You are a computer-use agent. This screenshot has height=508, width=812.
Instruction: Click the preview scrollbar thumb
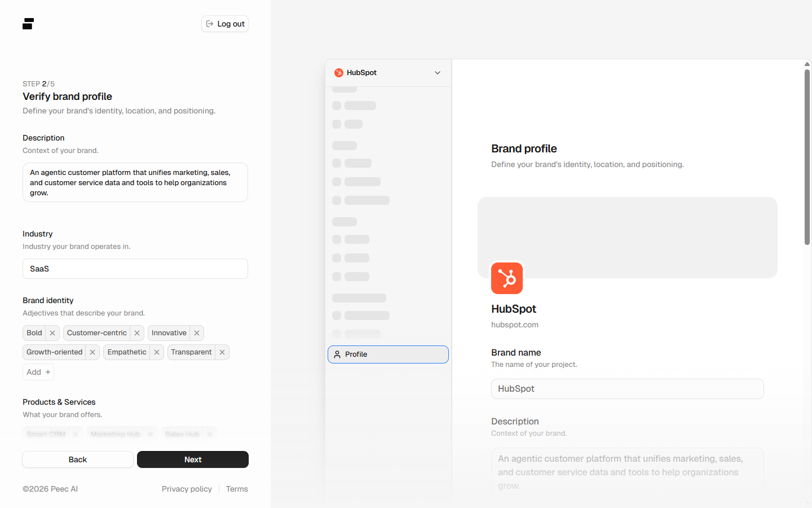(807, 157)
